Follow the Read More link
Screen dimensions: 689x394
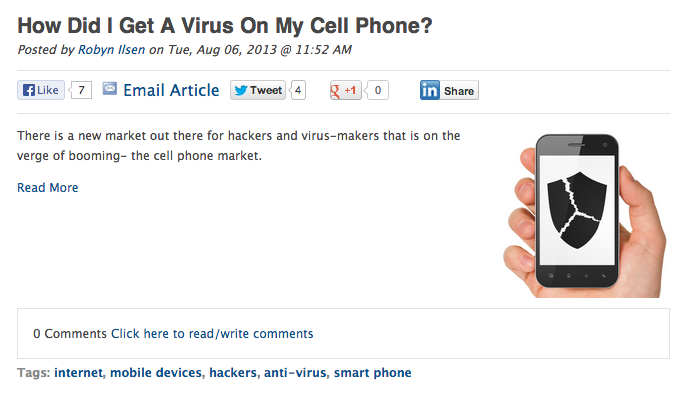47,188
